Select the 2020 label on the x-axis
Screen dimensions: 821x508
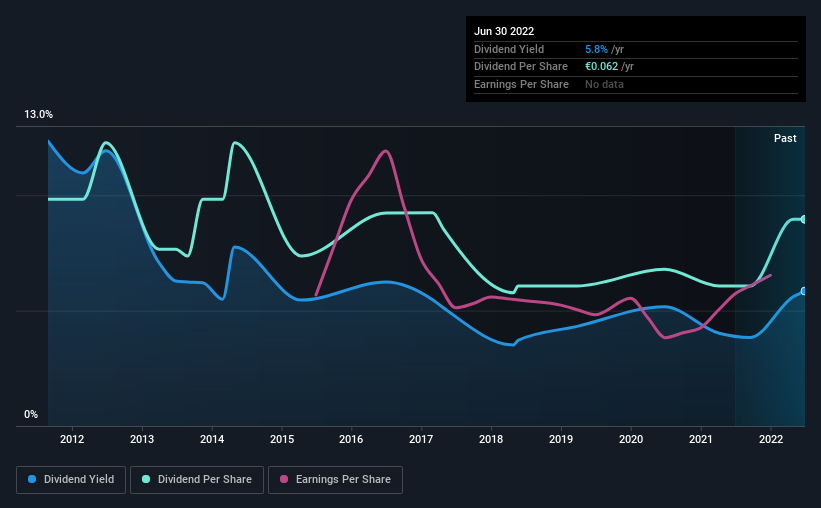[631, 439]
